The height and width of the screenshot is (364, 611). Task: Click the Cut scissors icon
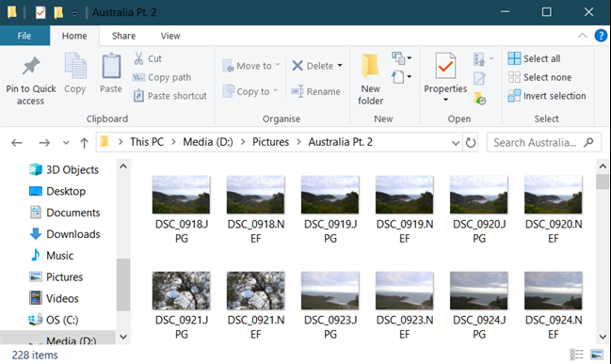tap(138, 58)
